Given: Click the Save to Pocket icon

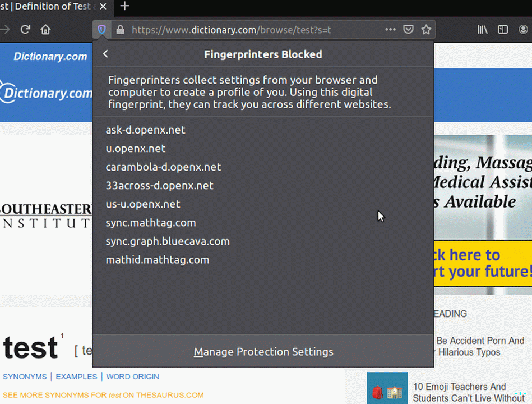Looking at the screenshot, I should 409,30.
